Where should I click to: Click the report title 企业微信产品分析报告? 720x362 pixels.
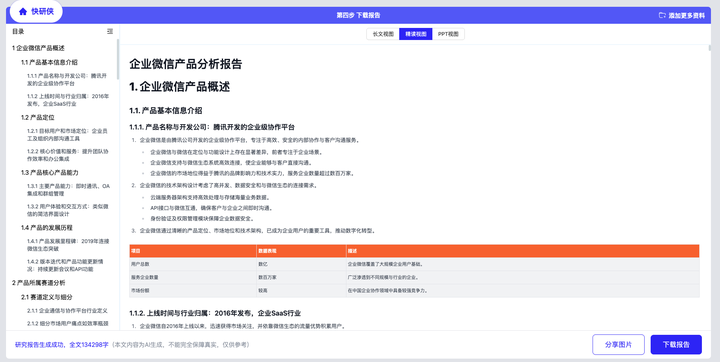pyautogui.click(x=186, y=64)
